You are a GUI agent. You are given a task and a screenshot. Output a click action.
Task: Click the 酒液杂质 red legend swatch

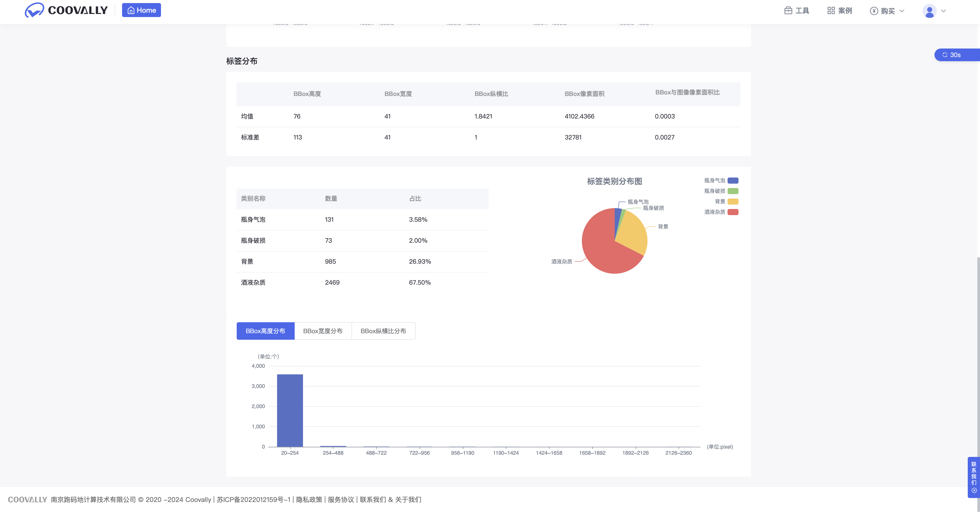click(x=733, y=212)
